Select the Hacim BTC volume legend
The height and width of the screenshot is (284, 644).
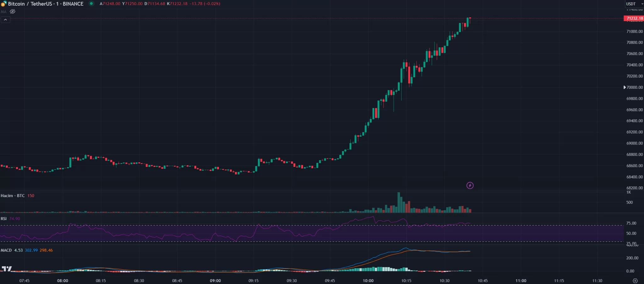click(13, 196)
